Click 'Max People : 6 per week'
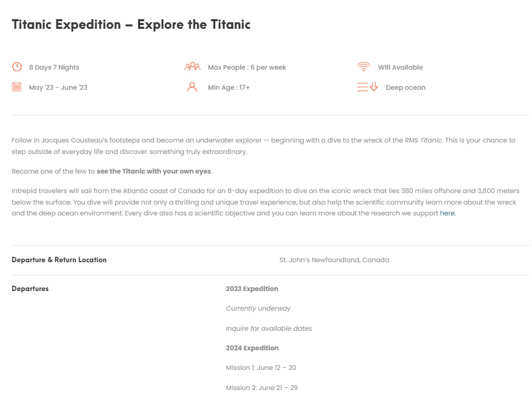This screenshot has width=532, height=402. 247,67
